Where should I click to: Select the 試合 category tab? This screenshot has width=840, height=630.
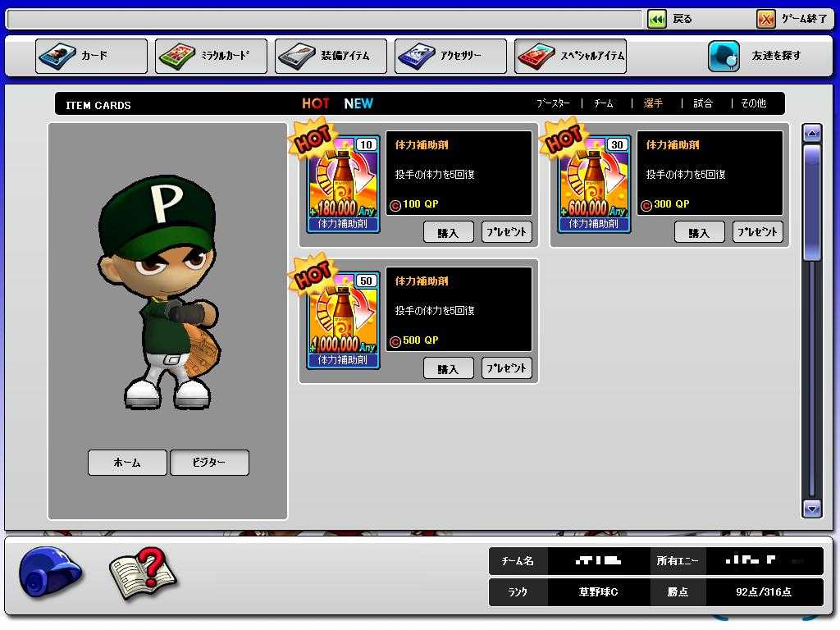[703, 103]
